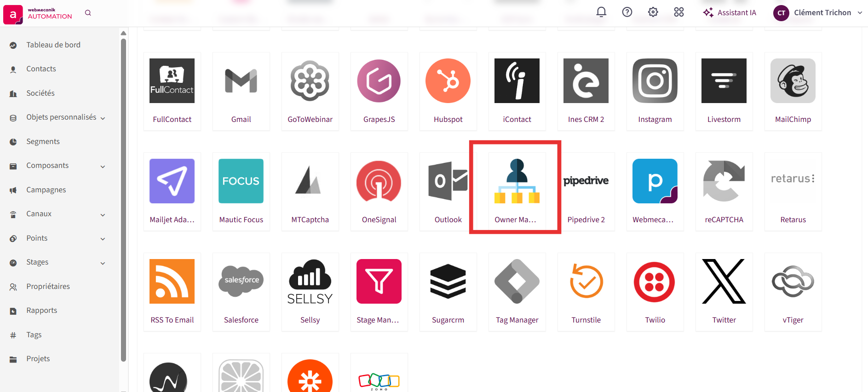Image resolution: width=868 pixels, height=392 pixels.
Task: Click the Salesforce cloud icon
Action: (241, 282)
